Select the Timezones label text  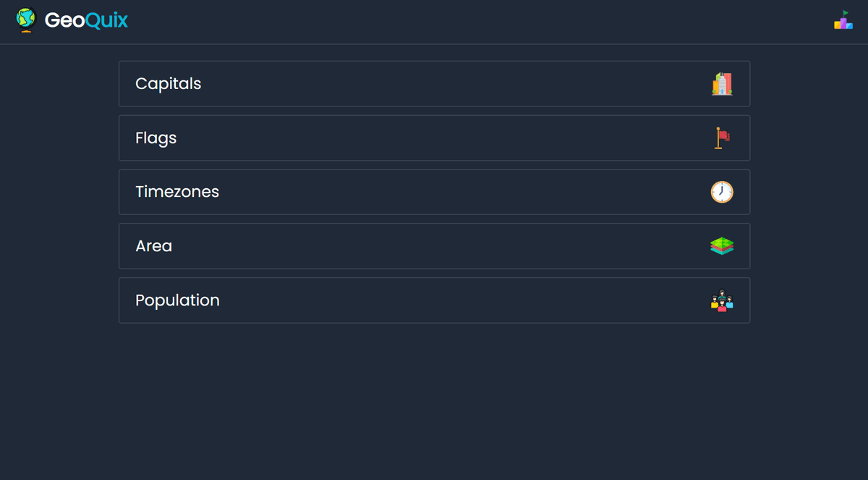177,192
